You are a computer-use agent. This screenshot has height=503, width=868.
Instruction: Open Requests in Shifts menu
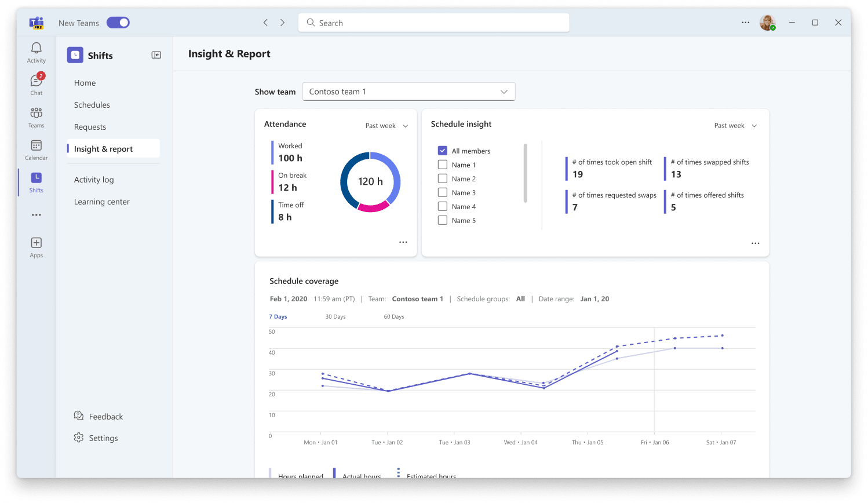tap(90, 127)
